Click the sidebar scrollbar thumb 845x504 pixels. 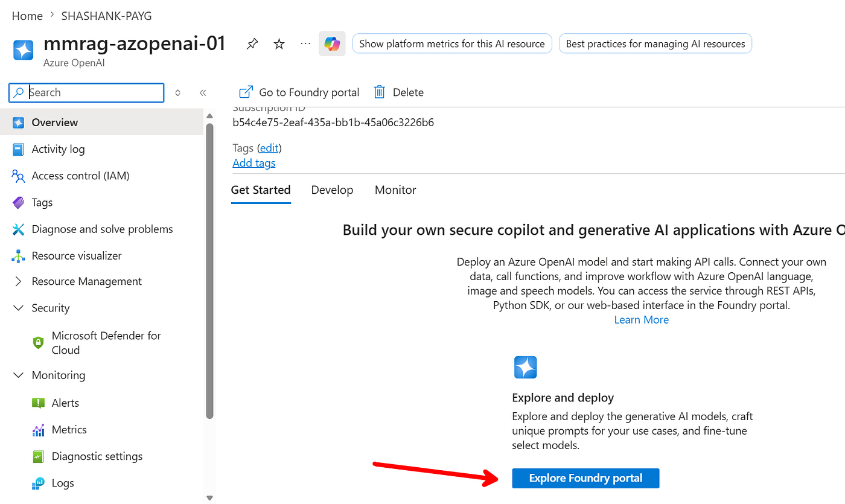209,271
